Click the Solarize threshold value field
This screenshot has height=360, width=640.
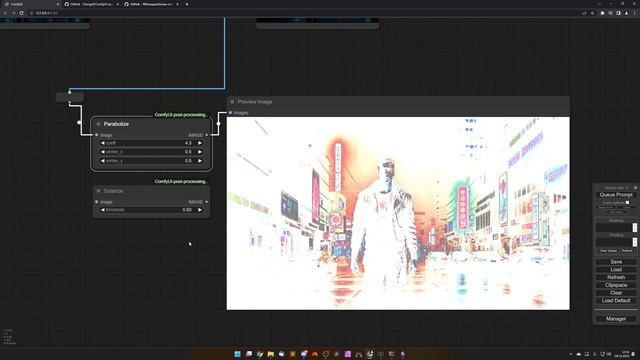(151, 210)
